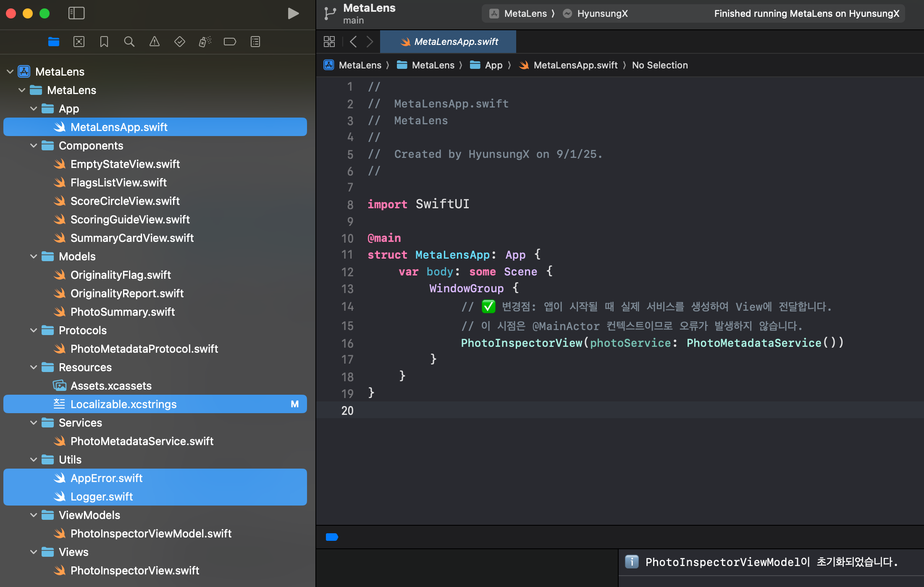Collapse the Components folder
Screen dimensions: 924x587
[x=34, y=146]
